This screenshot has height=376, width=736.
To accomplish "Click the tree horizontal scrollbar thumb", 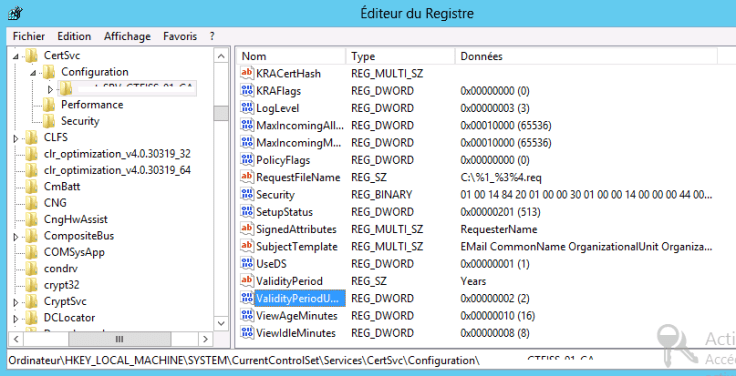I will [120, 339].
